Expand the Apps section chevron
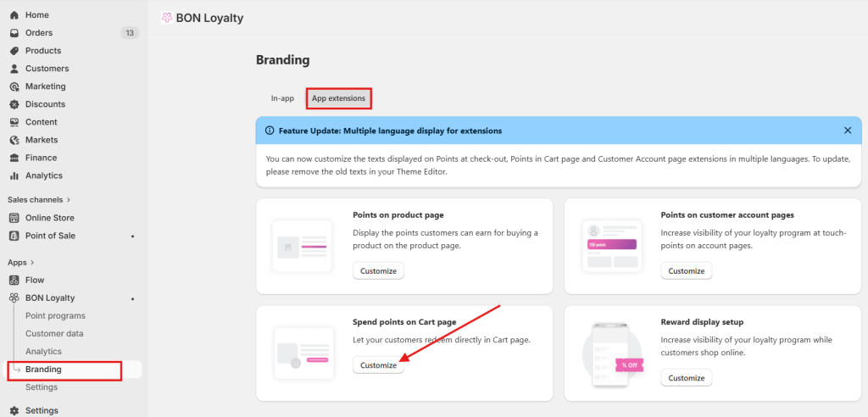 pyautogui.click(x=32, y=263)
